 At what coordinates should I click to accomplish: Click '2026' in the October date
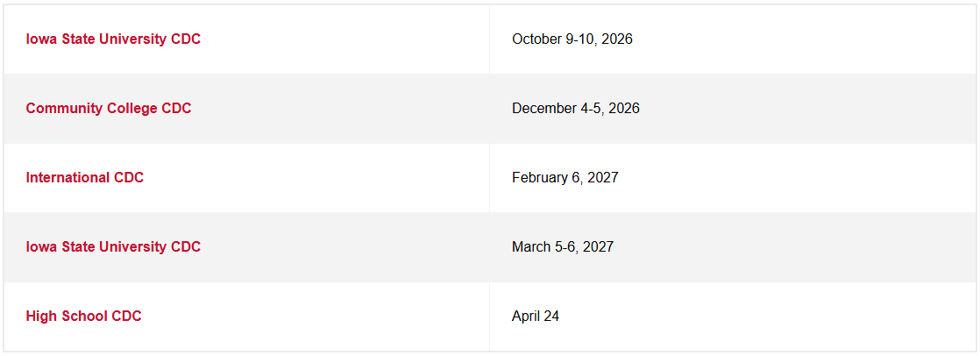click(616, 39)
